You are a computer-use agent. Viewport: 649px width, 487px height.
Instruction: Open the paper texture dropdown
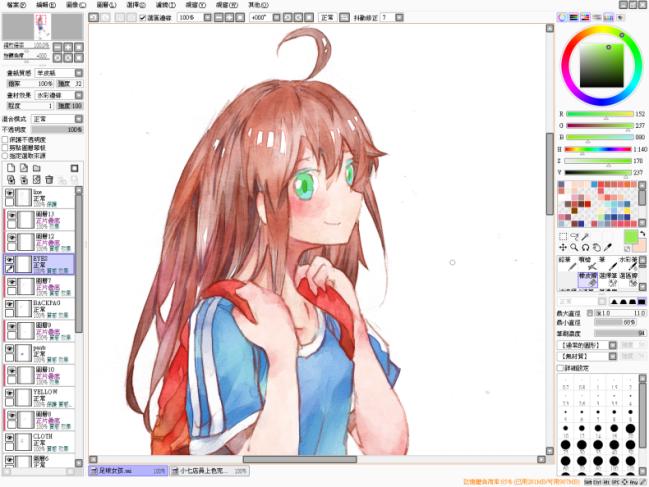click(x=79, y=73)
